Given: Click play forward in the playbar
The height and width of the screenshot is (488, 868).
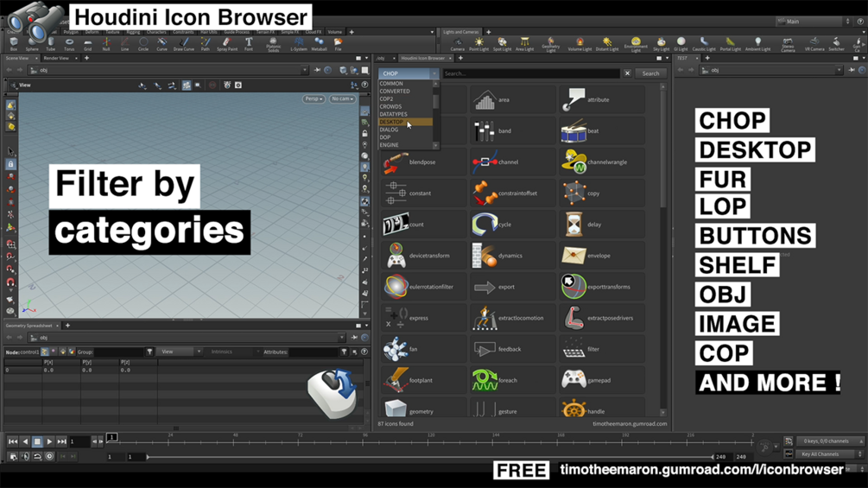Looking at the screenshot, I should (x=49, y=441).
